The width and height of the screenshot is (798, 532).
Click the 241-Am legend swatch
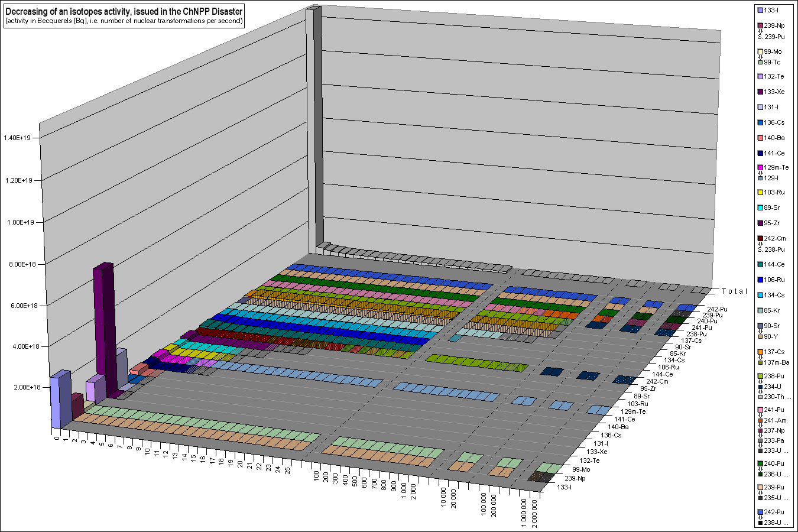coord(760,420)
